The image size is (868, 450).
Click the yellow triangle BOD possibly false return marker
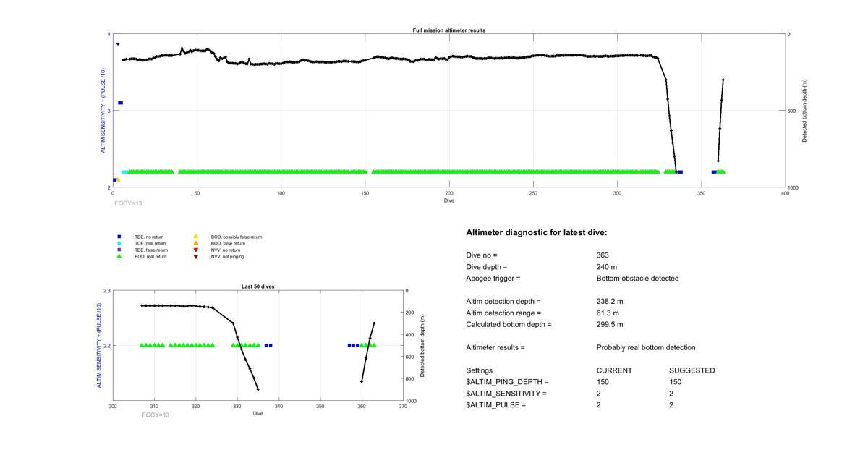pos(195,237)
